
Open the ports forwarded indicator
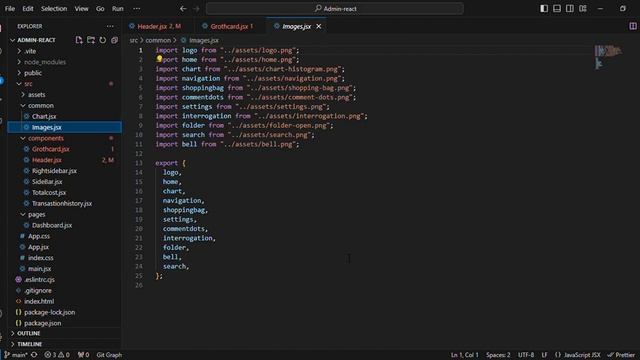click(83, 355)
